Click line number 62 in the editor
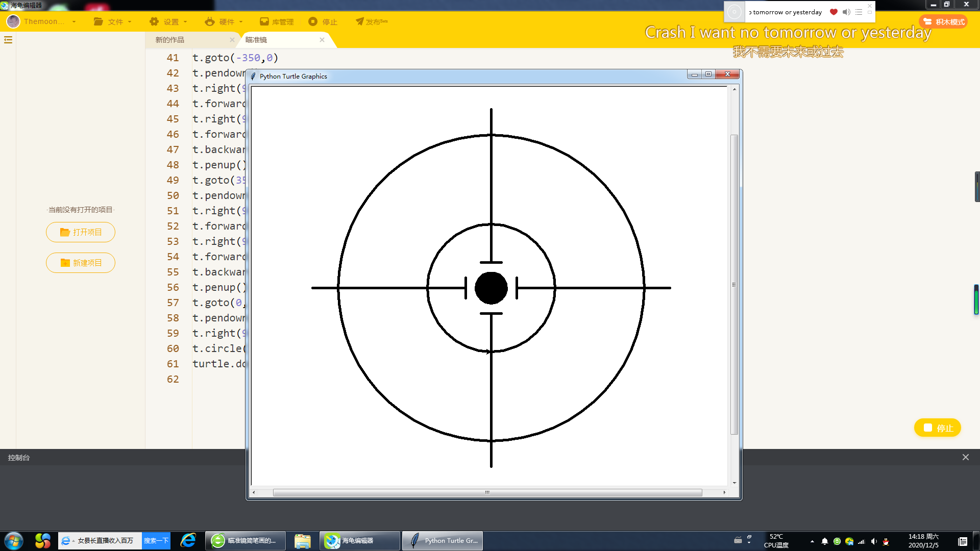The width and height of the screenshot is (980, 551). point(173,380)
